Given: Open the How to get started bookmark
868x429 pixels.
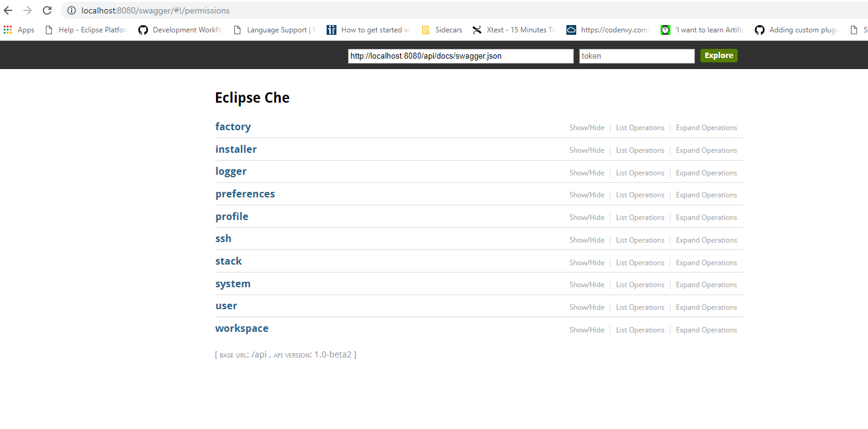Looking at the screenshot, I should [x=368, y=29].
